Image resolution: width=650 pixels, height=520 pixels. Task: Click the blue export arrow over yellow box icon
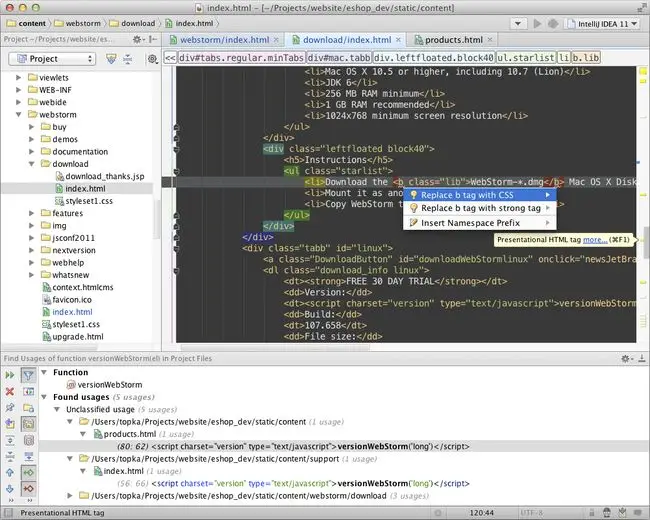click(10, 424)
